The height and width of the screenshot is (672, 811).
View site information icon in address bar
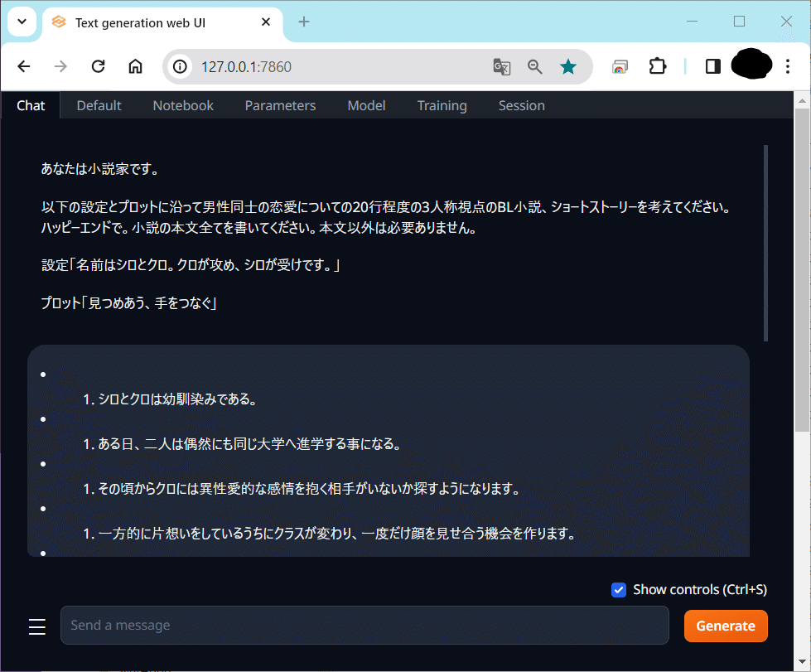point(179,66)
